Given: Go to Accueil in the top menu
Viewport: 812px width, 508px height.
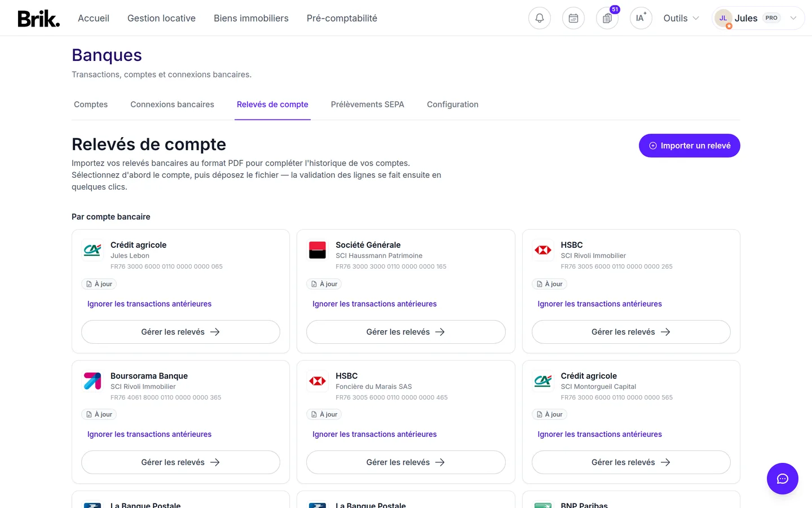Looking at the screenshot, I should point(94,18).
